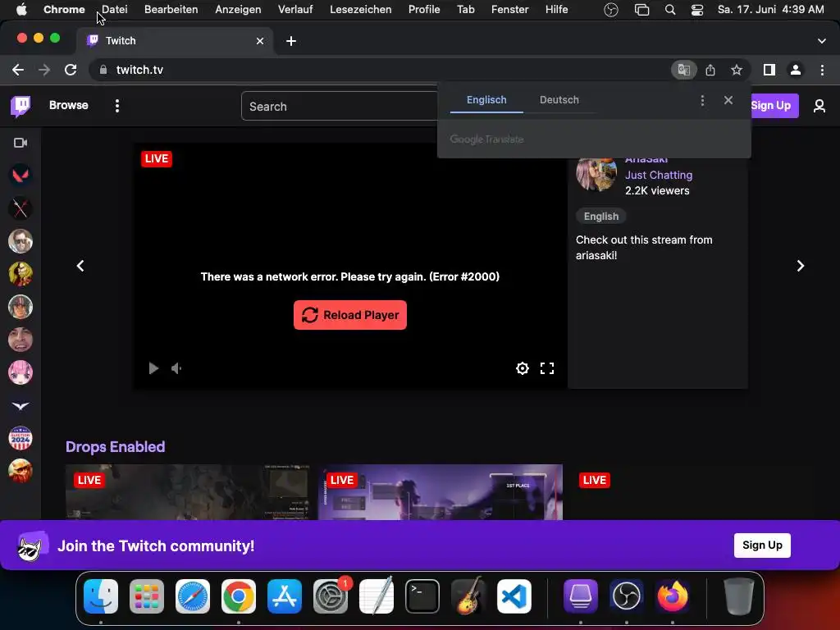Click the Twitch logo home icon

[21, 106]
